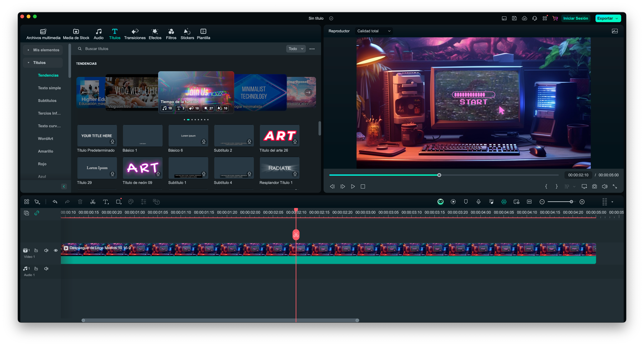
Task: Click the timeline zoom slider handle
Action: pos(571,202)
